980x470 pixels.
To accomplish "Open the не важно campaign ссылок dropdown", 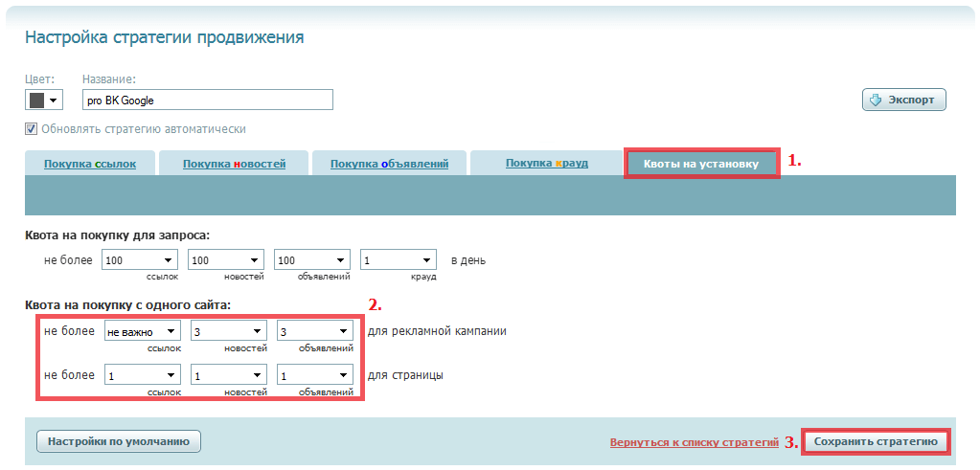I will (143, 331).
